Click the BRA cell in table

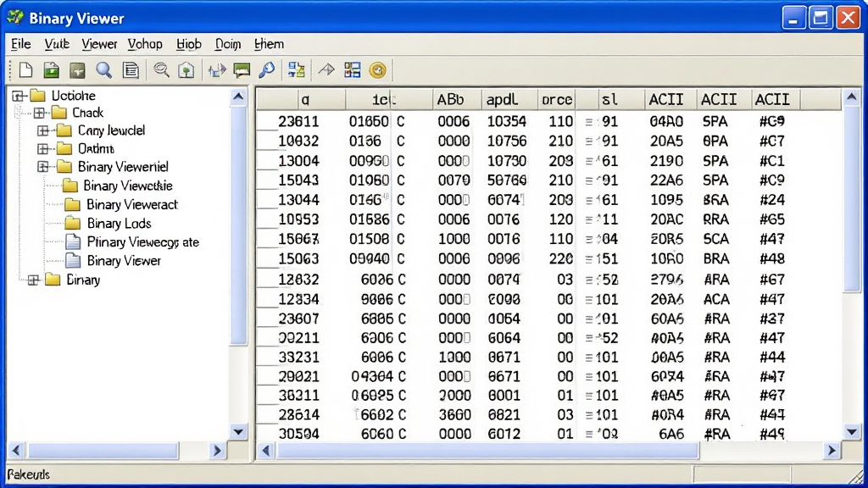(x=715, y=258)
